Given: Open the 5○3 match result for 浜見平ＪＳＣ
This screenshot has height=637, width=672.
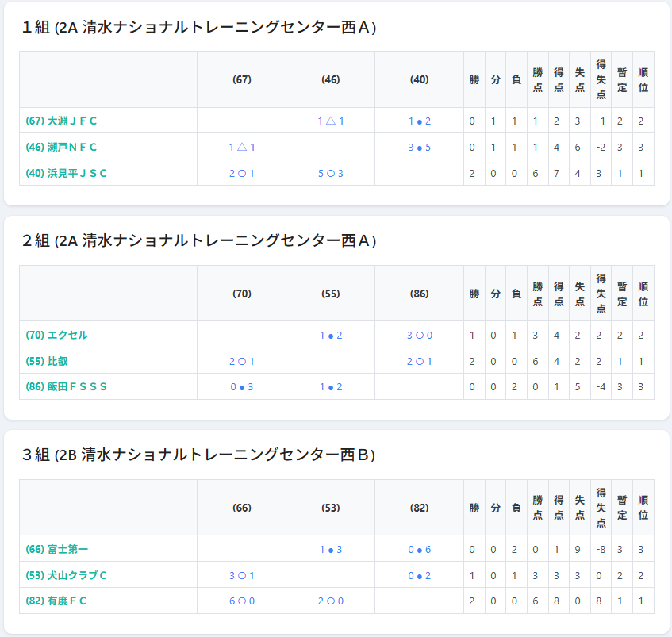Looking at the screenshot, I should (331, 174).
